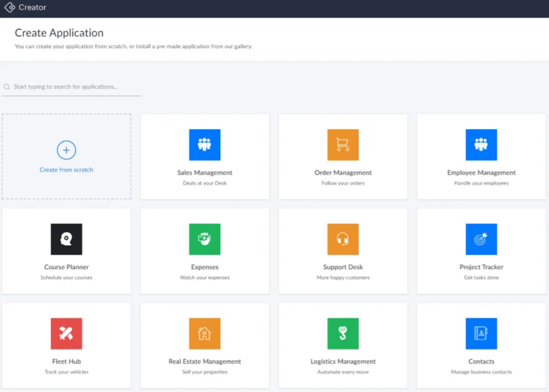The width and height of the screenshot is (549, 392).
Task: Click the Automate every move subtitle
Action: point(343,372)
